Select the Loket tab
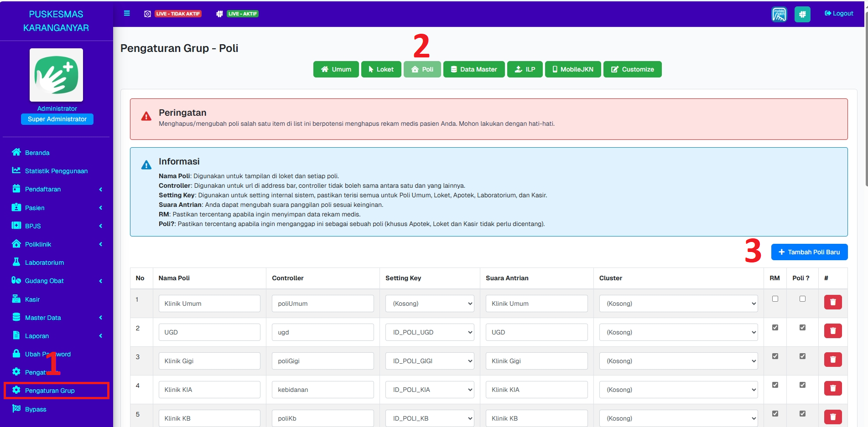 (381, 69)
